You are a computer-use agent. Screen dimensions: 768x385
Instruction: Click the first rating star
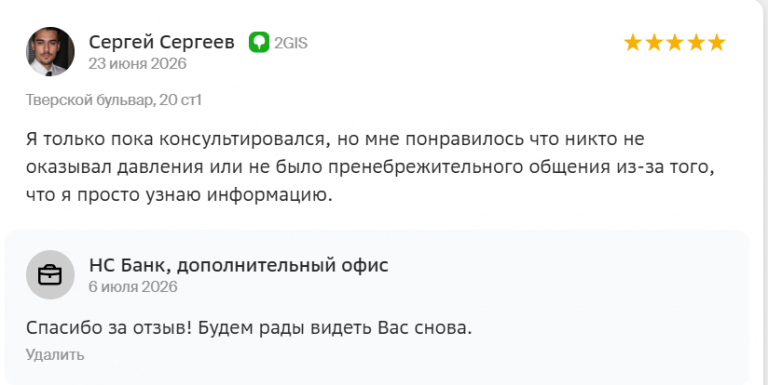(x=633, y=43)
